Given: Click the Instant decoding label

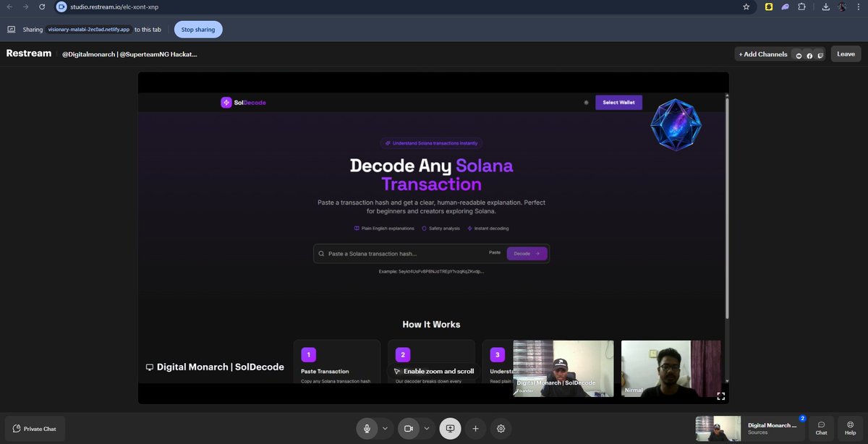Looking at the screenshot, I should click(x=488, y=229).
